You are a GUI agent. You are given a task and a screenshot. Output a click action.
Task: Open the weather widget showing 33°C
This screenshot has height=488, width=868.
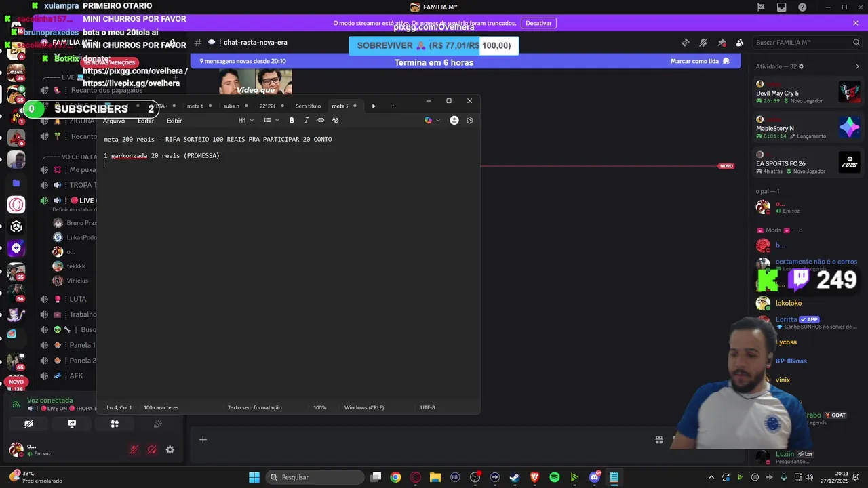coord(35,477)
